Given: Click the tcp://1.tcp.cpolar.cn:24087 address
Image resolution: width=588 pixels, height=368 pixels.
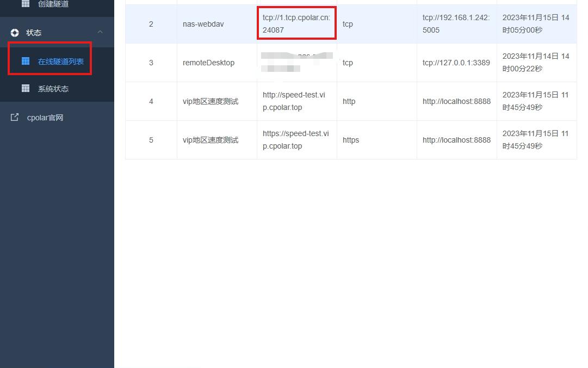Looking at the screenshot, I should click(296, 23).
